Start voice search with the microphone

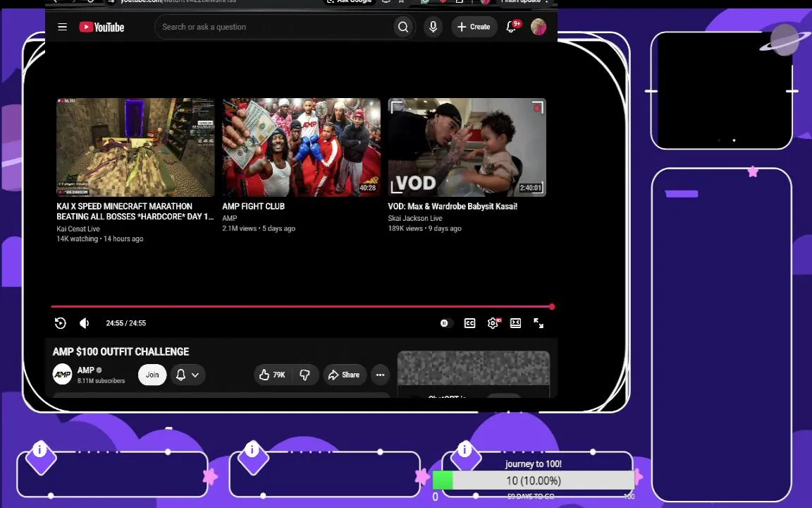tap(433, 27)
